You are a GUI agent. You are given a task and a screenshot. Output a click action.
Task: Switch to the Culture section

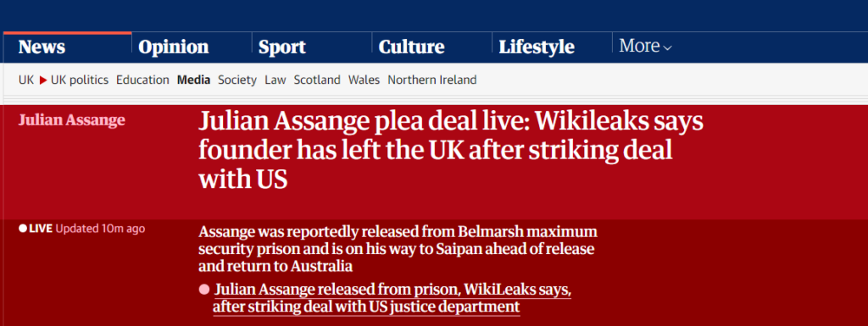pos(411,47)
